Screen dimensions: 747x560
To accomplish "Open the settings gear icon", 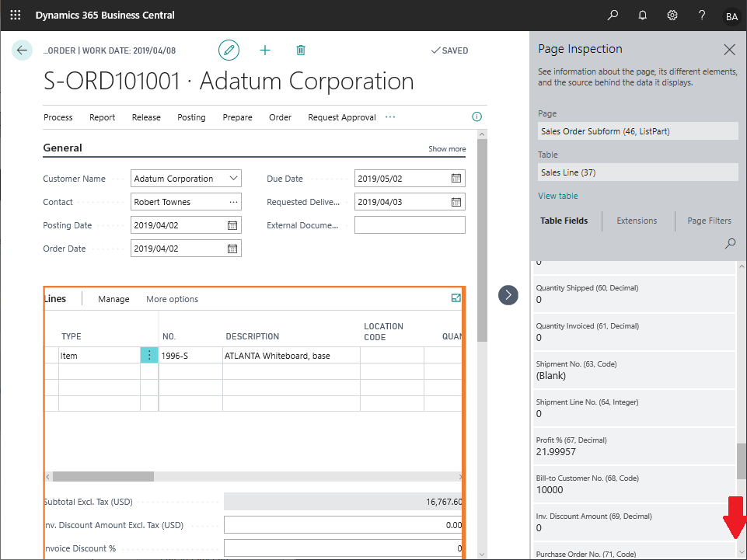I will click(x=672, y=15).
